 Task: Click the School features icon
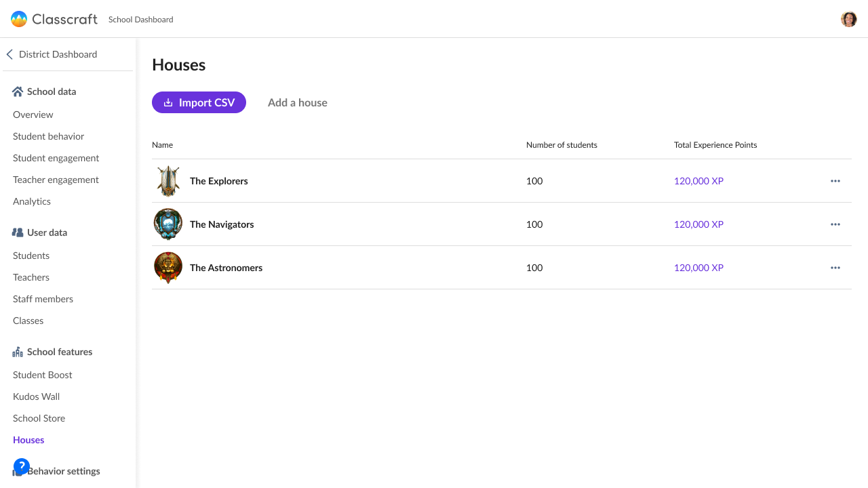[18, 352]
